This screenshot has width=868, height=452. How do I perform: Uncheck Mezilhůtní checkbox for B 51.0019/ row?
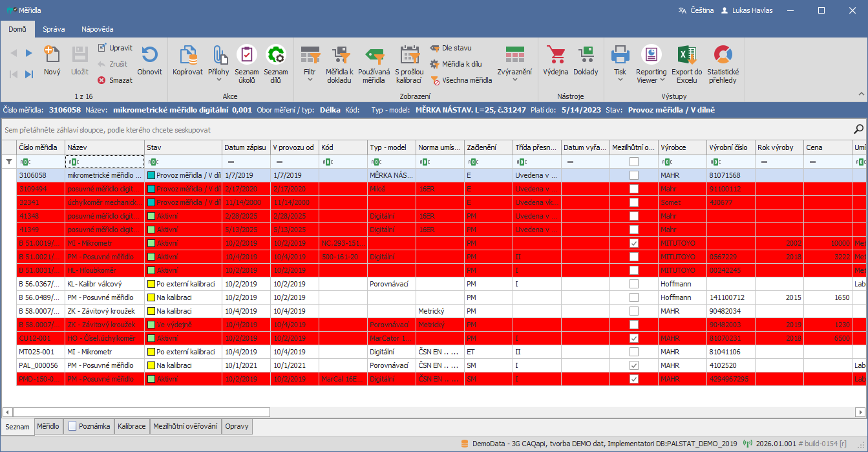(x=634, y=243)
